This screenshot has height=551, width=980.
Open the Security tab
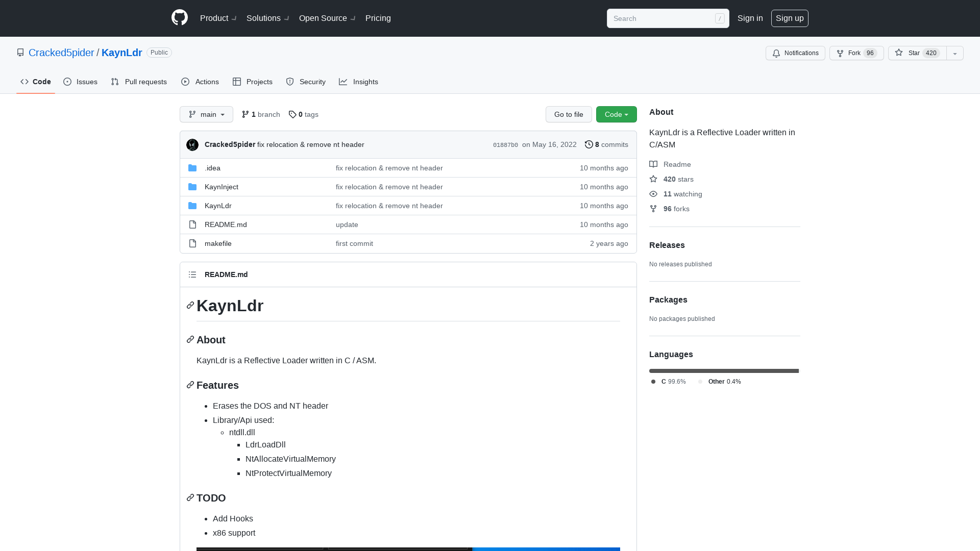point(306,82)
